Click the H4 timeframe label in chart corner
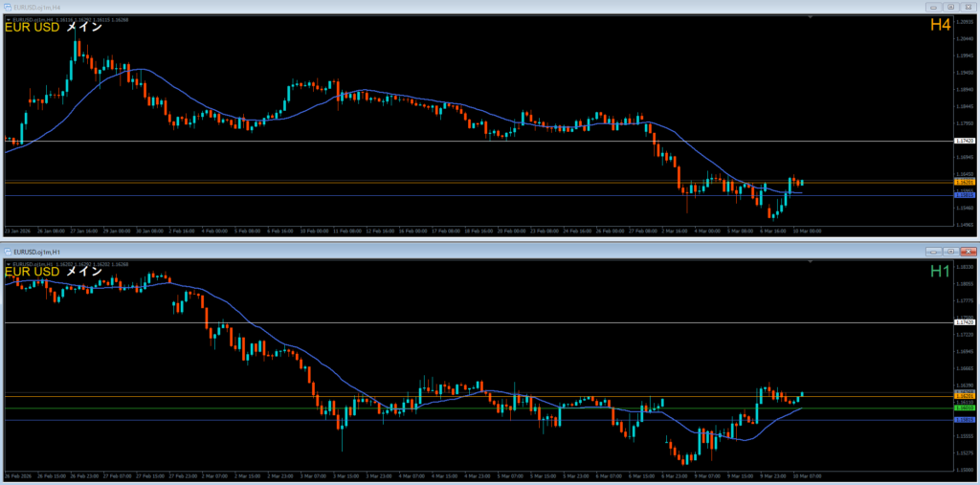The width and height of the screenshot is (980, 485). coord(940,26)
